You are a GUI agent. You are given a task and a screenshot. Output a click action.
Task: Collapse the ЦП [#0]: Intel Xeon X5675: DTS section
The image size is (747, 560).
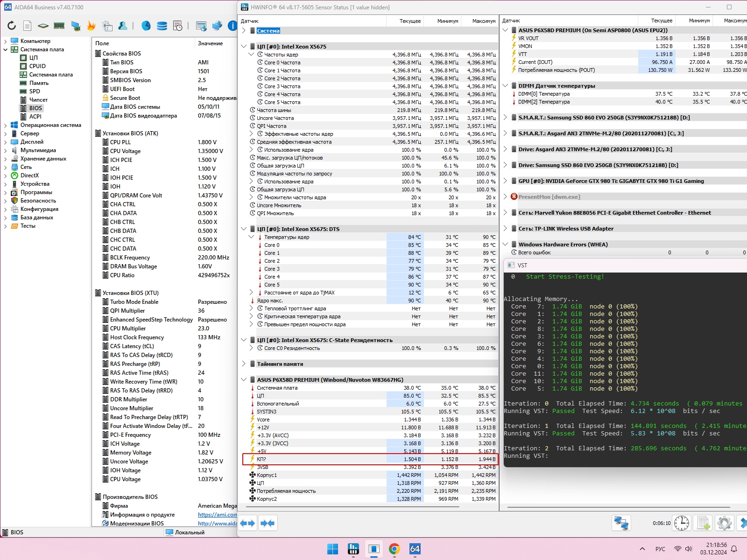point(244,229)
